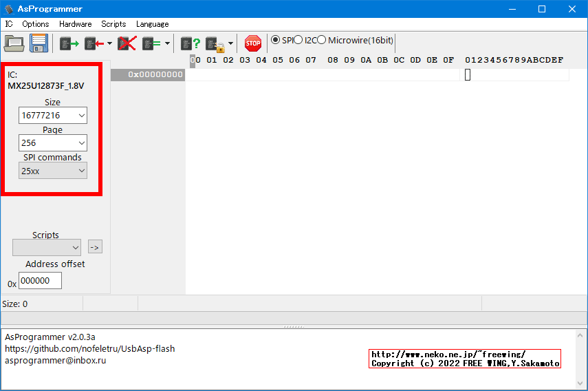Click the github UsbAsp-flash URL text
Image resolution: width=588 pixels, height=391 pixels.
89,348
